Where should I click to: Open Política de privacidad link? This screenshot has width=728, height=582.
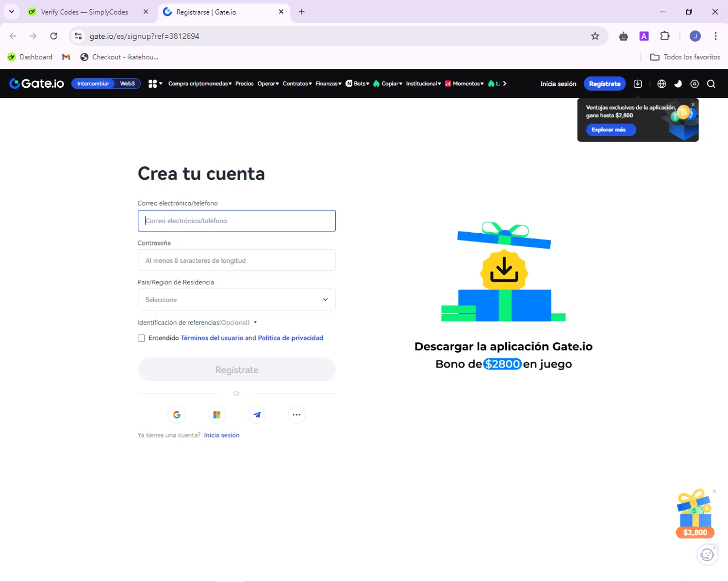291,338
